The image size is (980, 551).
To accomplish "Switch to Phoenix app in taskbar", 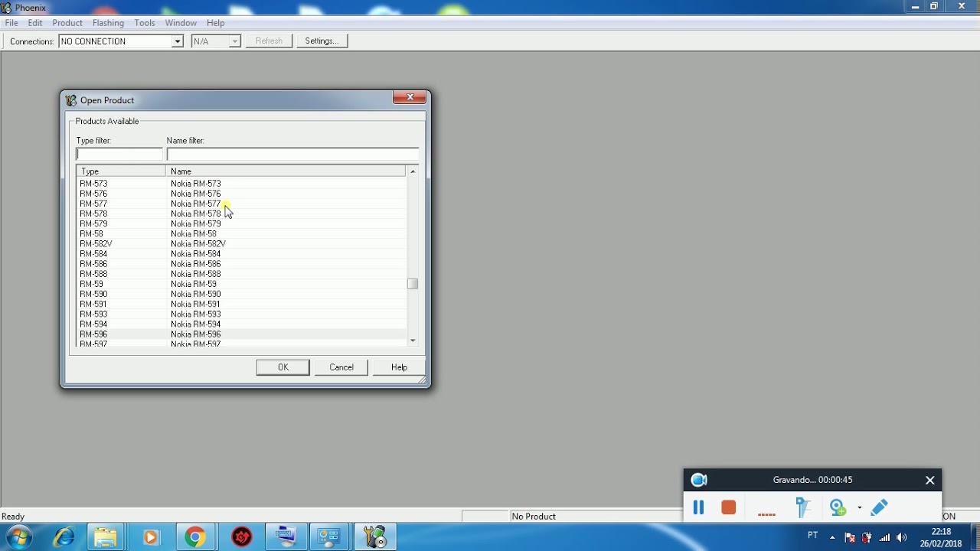I will pos(375,537).
